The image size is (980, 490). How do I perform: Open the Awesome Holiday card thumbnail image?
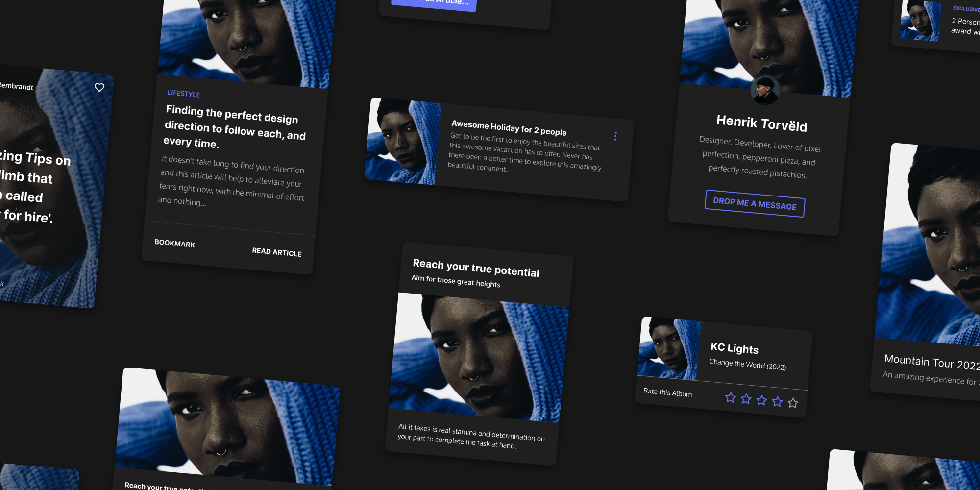coord(403,141)
